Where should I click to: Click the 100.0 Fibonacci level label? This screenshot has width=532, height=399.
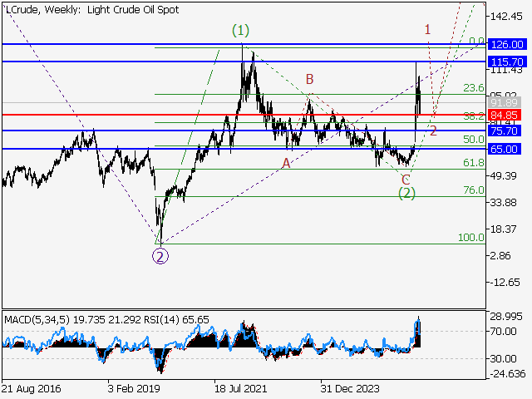[x=471, y=238]
